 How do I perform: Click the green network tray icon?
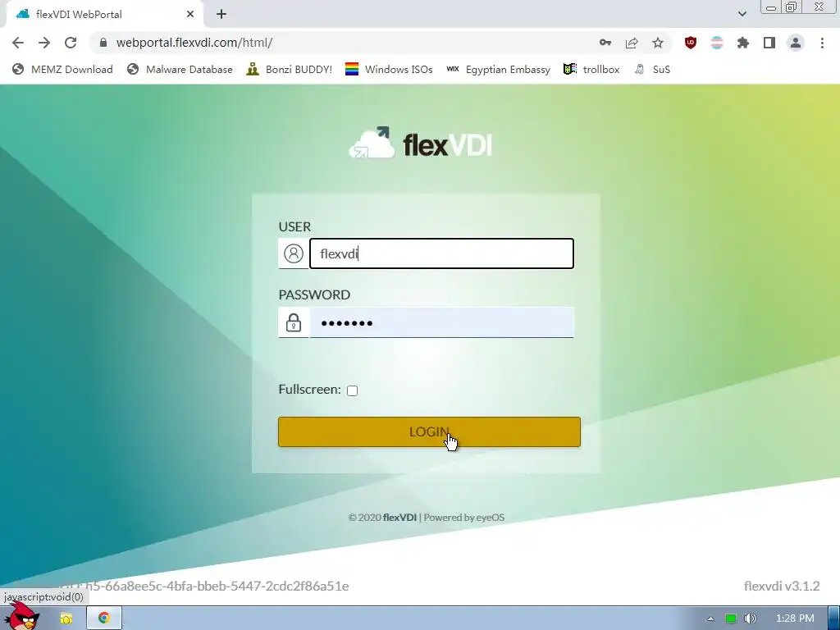[730, 619]
